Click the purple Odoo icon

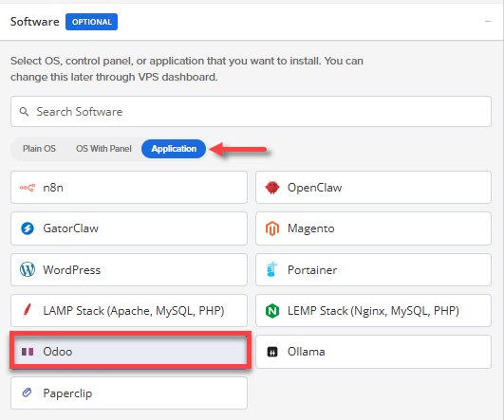(28, 352)
